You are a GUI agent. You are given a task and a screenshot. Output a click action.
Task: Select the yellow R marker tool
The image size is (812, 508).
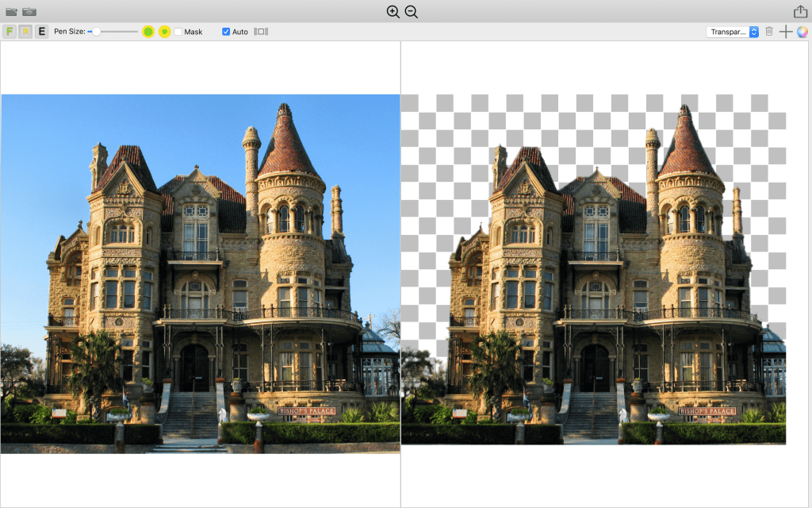(25, 32)
